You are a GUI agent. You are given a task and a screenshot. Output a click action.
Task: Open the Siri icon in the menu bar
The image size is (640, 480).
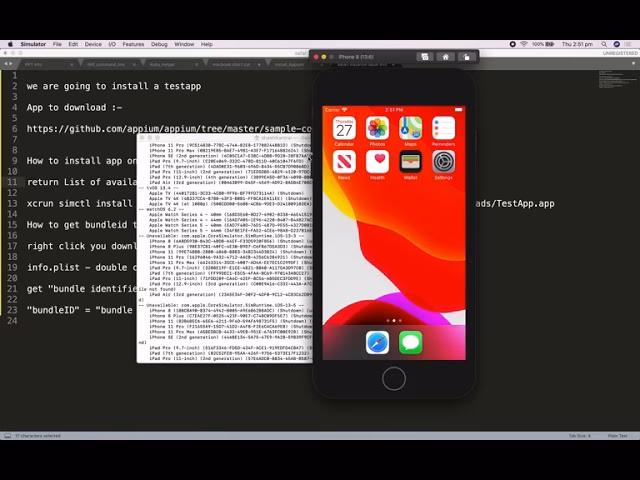click(617, 44)
